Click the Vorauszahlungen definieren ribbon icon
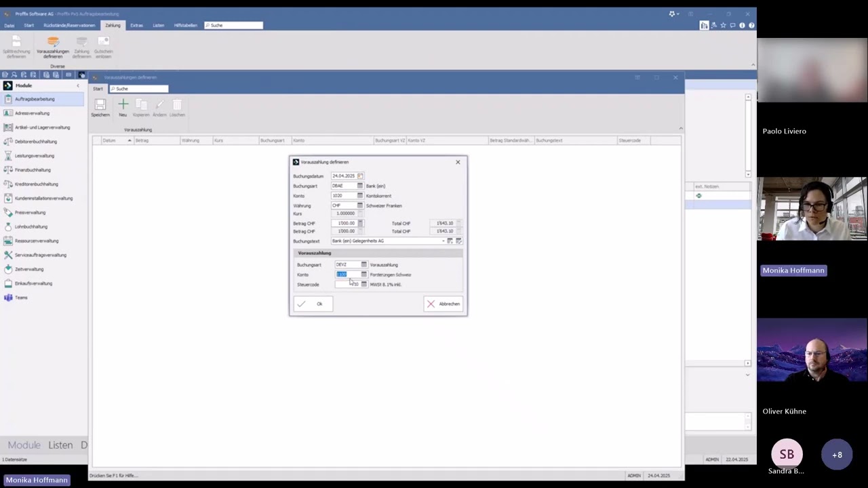868x488 pixels. tap(53, 43)
